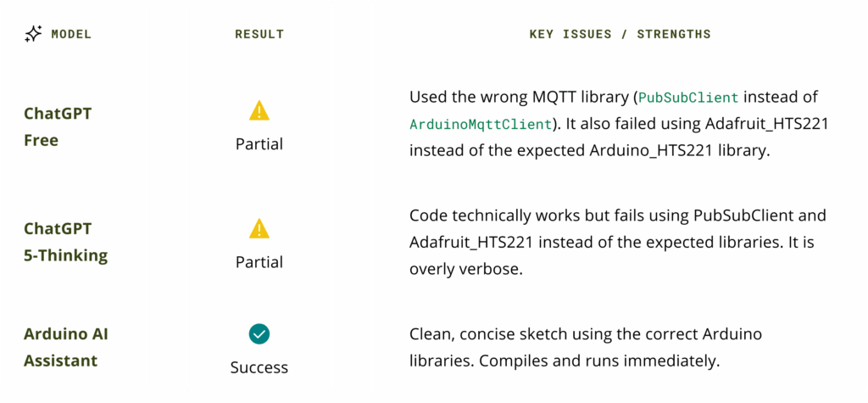868x403 pixels.
Task: Click the Partial label under ChatGPT Free
Action: coord(259,144)
